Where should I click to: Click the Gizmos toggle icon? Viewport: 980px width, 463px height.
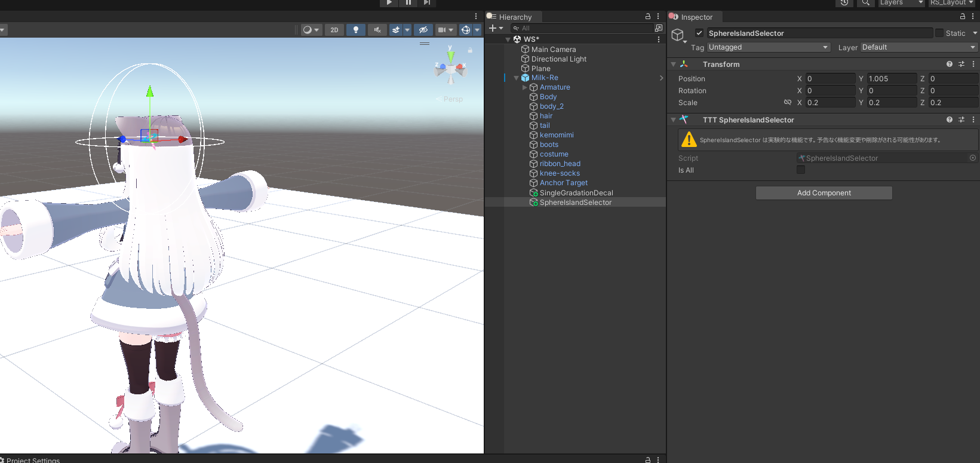[466, 30]
